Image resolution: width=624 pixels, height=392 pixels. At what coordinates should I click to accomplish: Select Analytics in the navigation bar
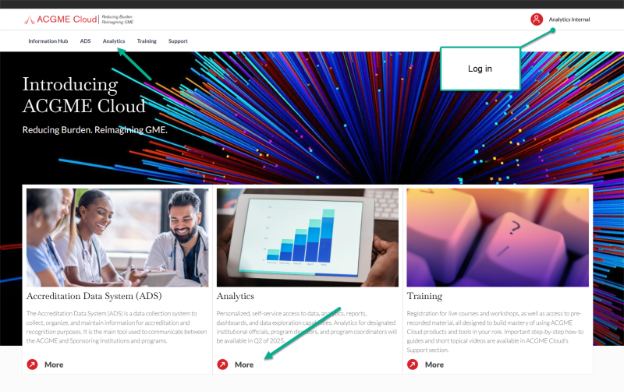[114, 41]
